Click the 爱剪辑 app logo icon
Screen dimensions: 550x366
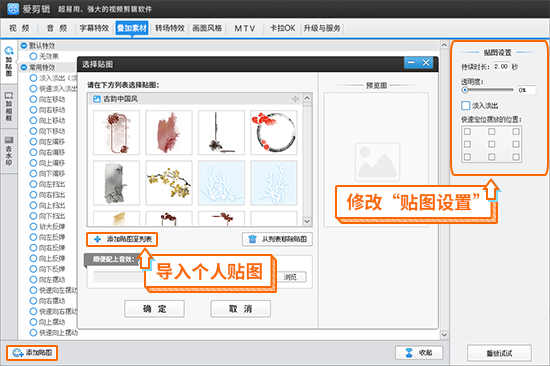[x=13, y=9]
